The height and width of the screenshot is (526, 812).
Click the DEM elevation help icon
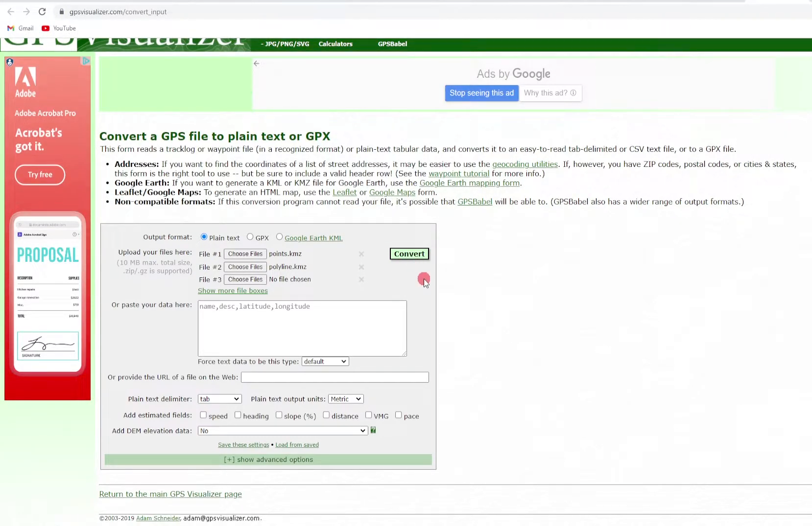pyautogui.click(x=373, y=430)
